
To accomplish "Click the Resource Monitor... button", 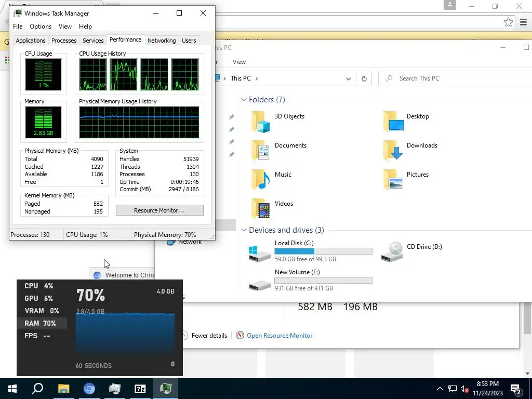I will coord(159,210).
